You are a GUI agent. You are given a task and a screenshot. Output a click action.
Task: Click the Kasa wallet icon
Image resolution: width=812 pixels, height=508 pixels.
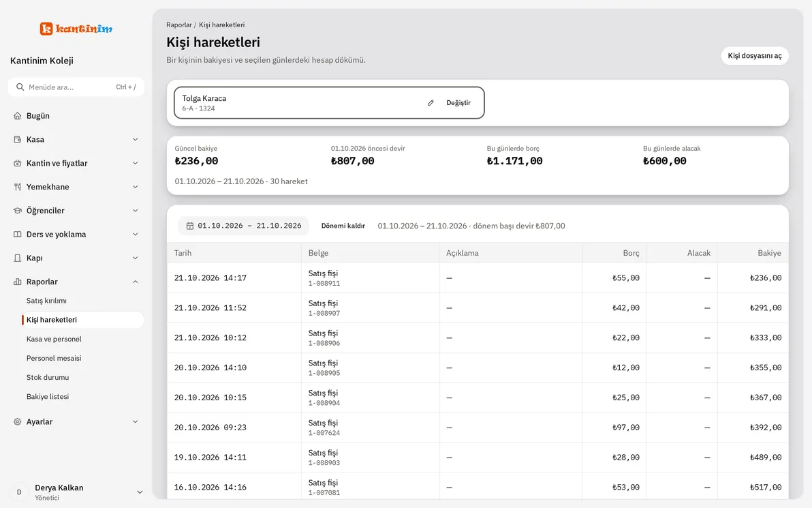(18, 139)
